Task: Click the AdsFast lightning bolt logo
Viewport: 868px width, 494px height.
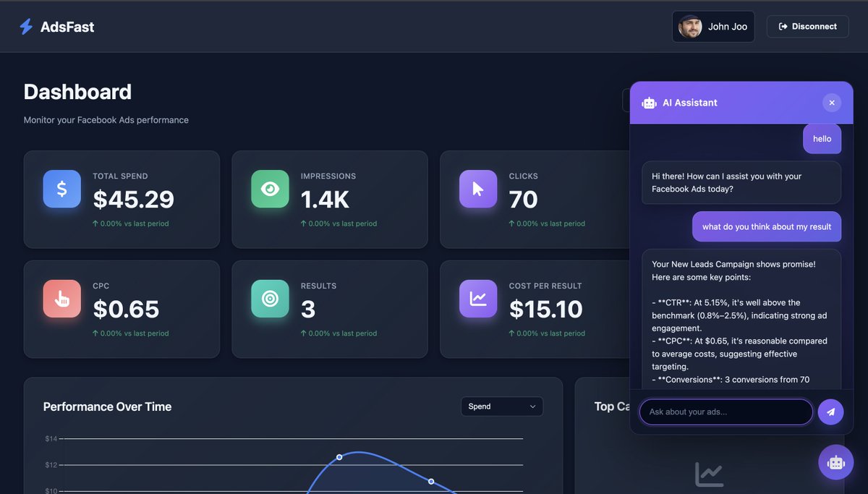Action: tap(26, 27)
